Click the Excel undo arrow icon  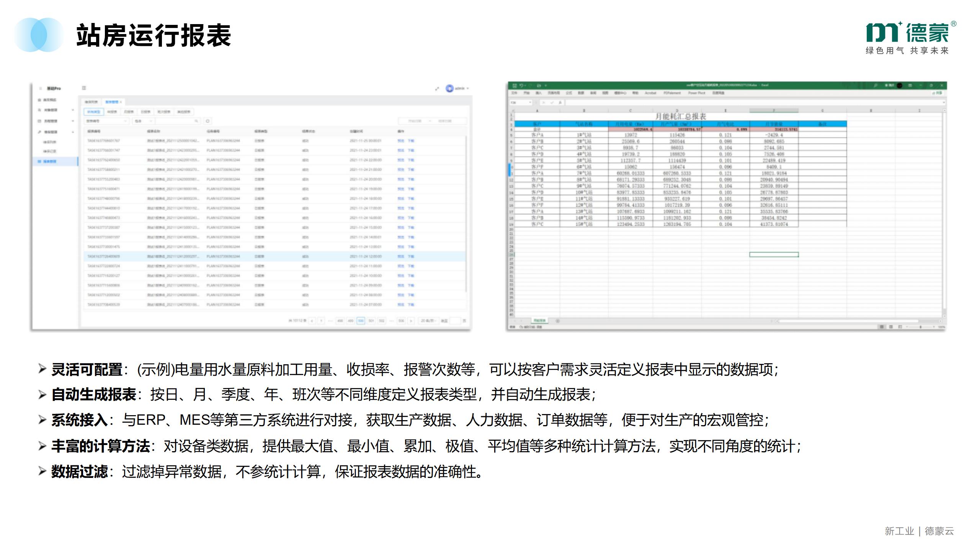(x=521, y=85)
